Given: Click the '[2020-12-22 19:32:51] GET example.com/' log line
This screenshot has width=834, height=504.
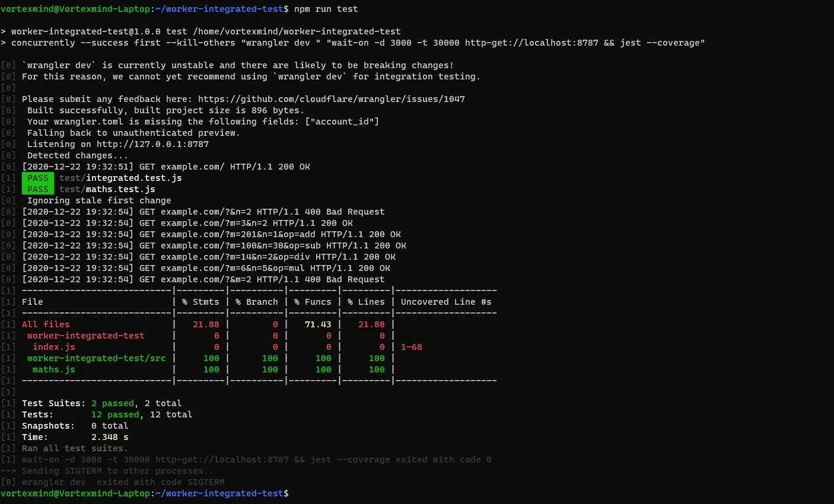Looking at the screenshot, I should tap(166, 167).
